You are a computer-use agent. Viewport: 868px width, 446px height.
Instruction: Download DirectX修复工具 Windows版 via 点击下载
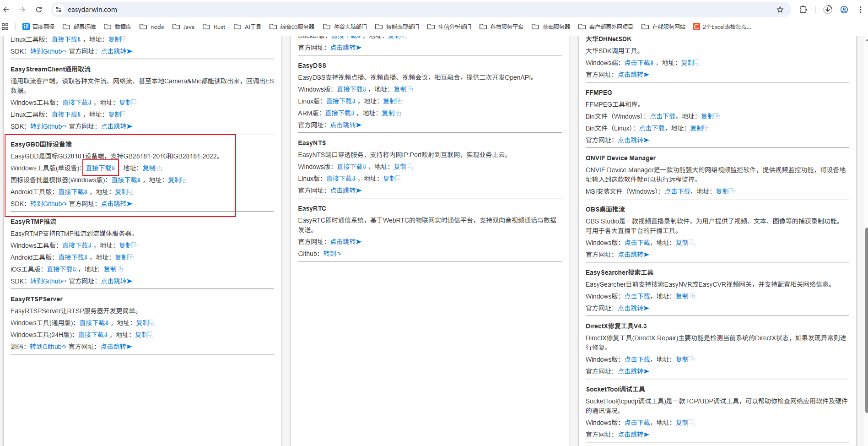pyautogui.click(x=637, y=359)
